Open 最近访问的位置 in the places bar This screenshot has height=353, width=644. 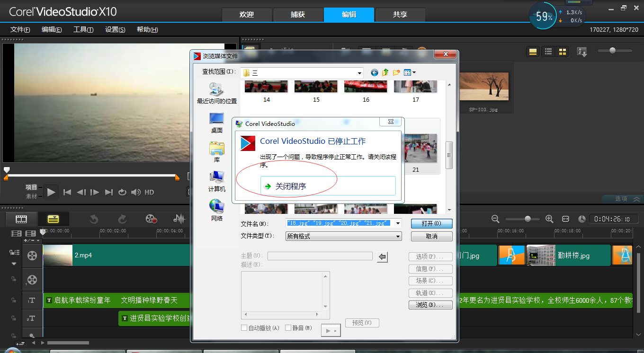click(217, 93)
